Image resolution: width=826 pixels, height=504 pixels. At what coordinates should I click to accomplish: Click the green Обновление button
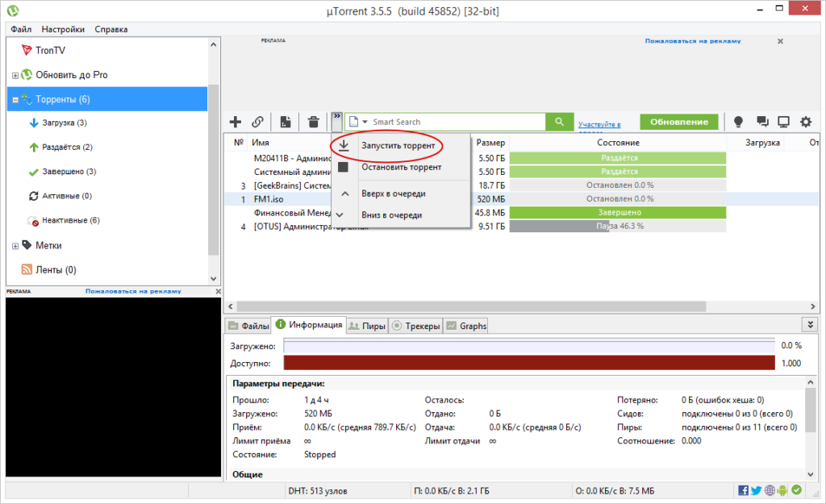pos(679,122)
